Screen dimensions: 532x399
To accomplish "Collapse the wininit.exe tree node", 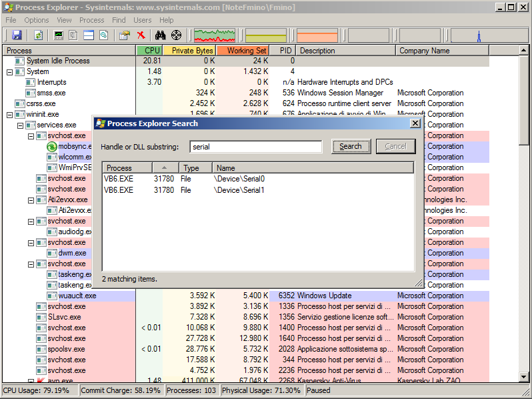I will point(10,115).
